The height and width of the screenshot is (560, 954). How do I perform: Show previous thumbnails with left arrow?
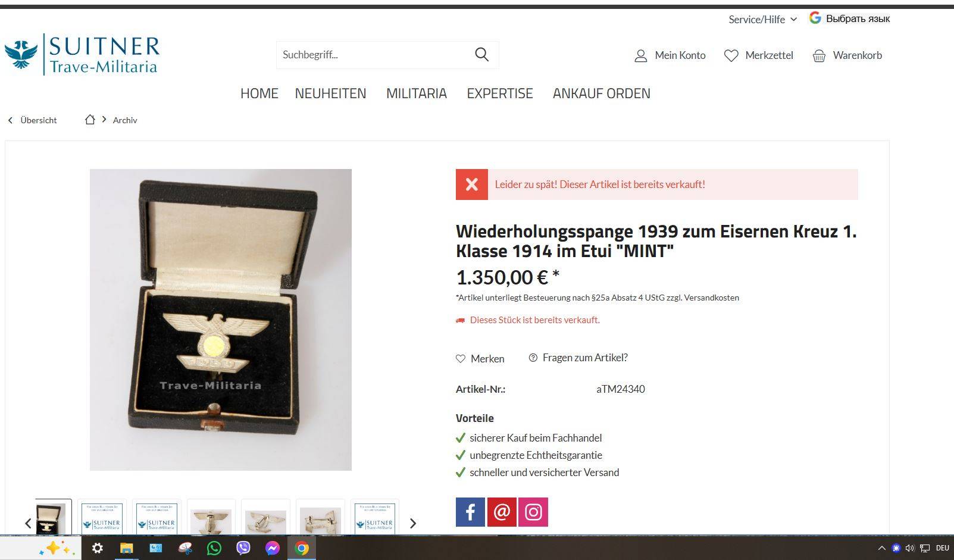click(x=28, y=523)
